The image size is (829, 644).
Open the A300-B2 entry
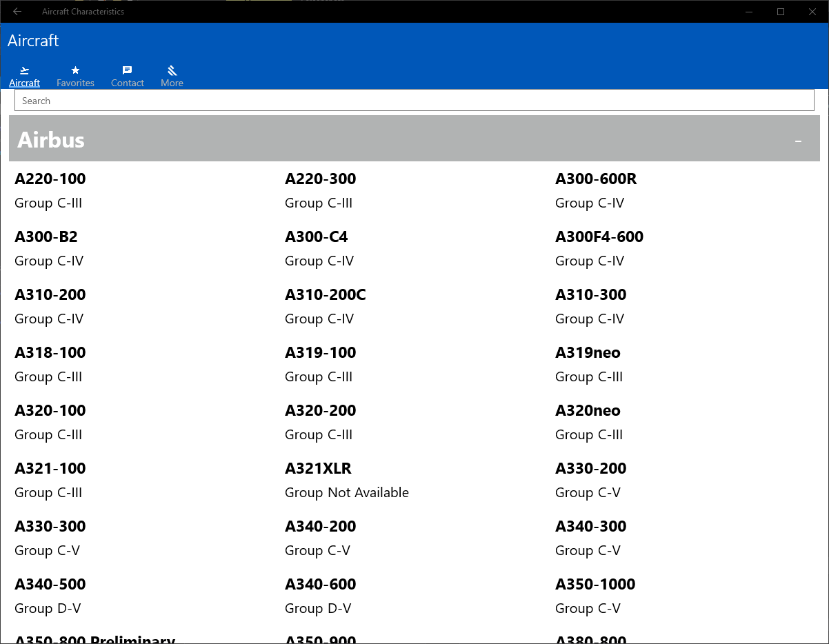coord(46,237)
